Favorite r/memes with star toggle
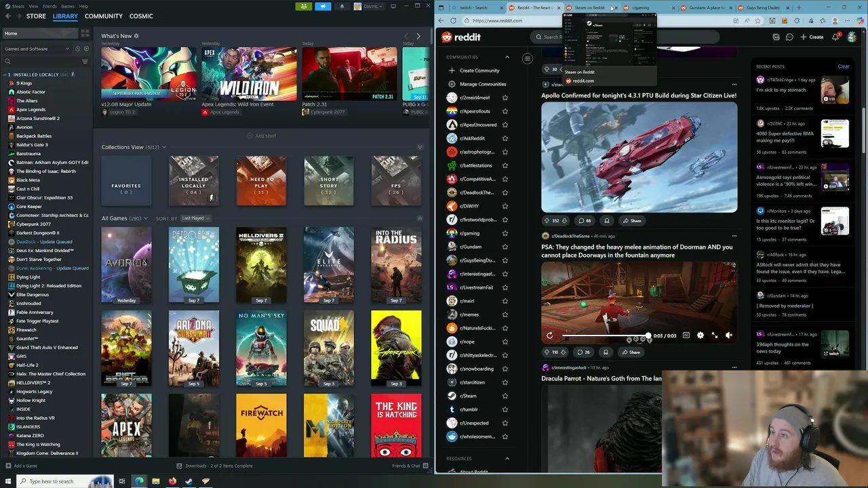The width and height of the screenshot is (868, 488). (x=505, y=314)
